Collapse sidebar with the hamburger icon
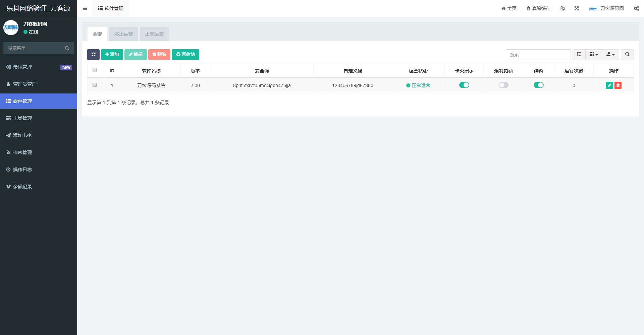 tap(85, 8)
